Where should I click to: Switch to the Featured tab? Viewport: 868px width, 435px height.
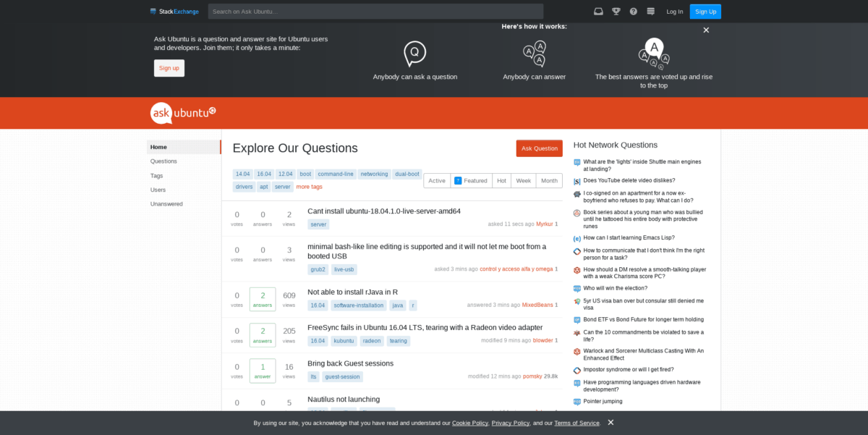[471, 181]
